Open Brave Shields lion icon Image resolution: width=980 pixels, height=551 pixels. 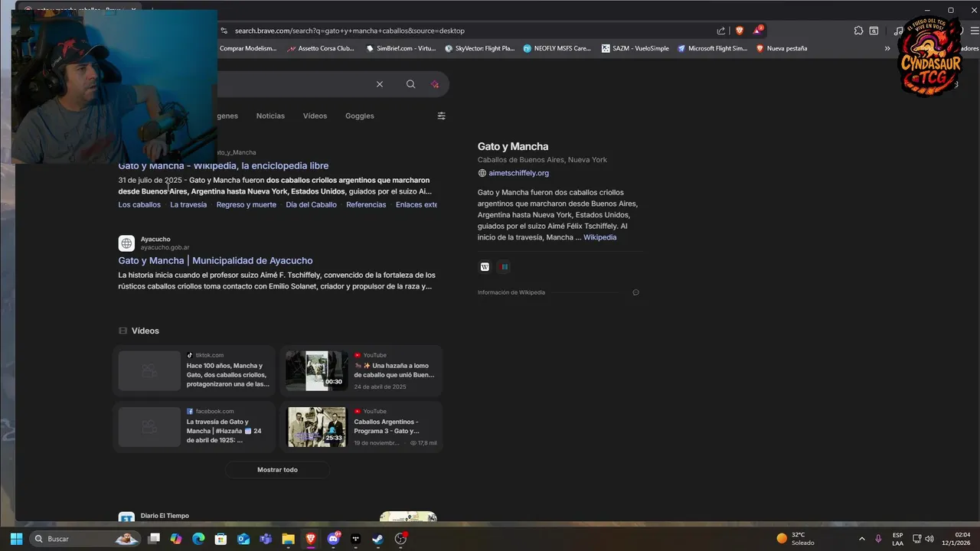(x=740, y=31)
